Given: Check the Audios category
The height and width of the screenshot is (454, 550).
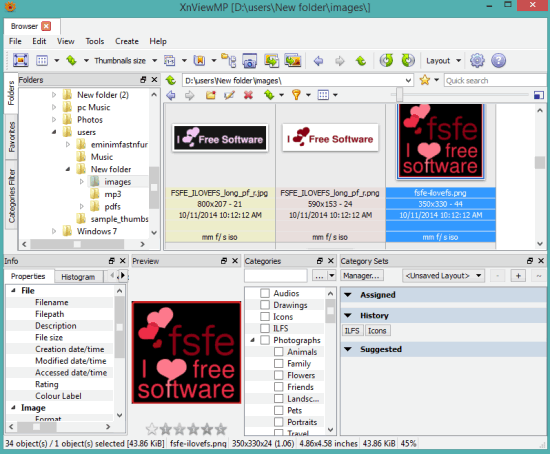Looking at the screenshot, I should 265,293.
